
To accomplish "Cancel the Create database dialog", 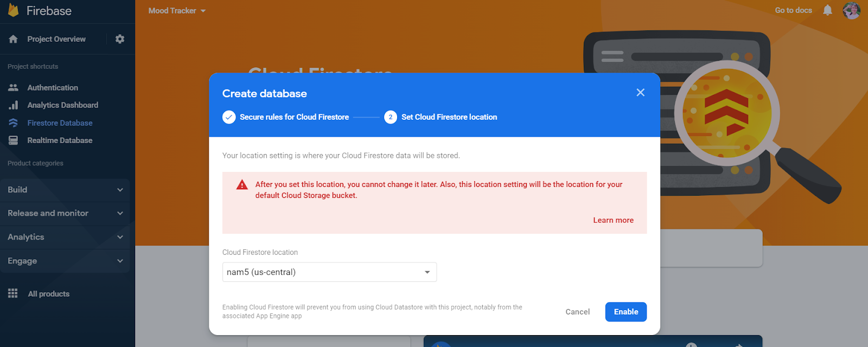I will coord(577,312).
